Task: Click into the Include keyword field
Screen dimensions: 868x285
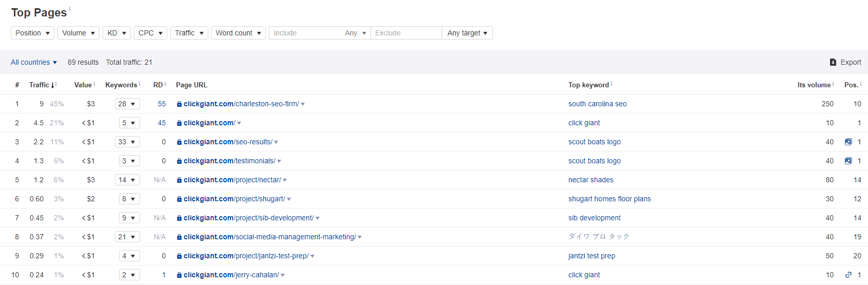Action: tap(305, 33)
